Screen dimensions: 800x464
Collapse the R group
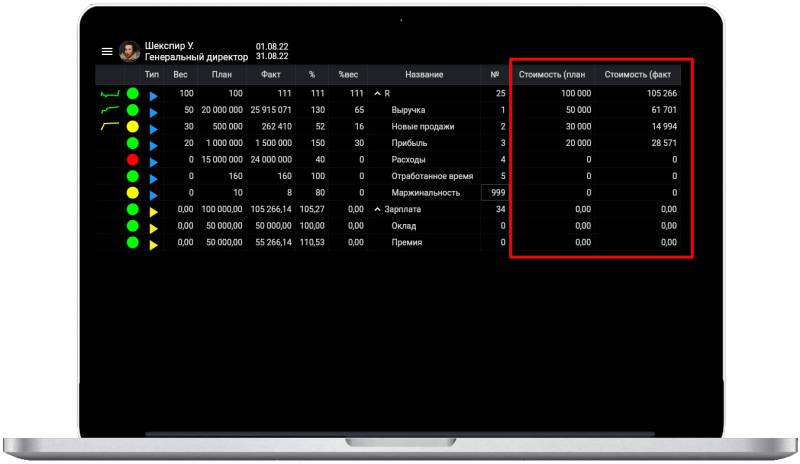point(378,93)
